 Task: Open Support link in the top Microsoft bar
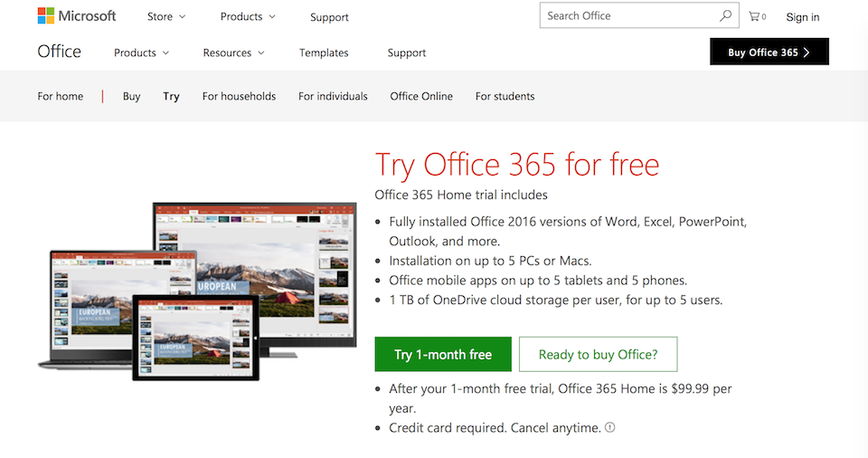(329, 17)
